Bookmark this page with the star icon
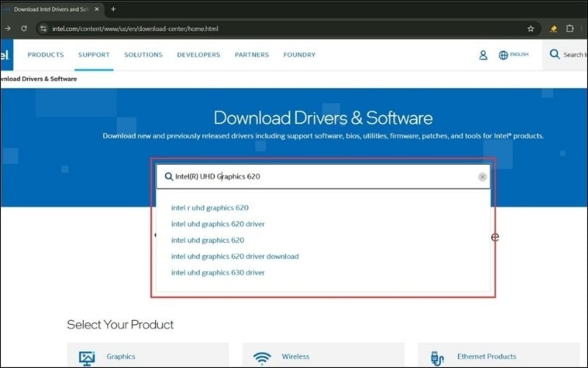The height and width of the screenshot is (368, 588). [x=531, y=29]
